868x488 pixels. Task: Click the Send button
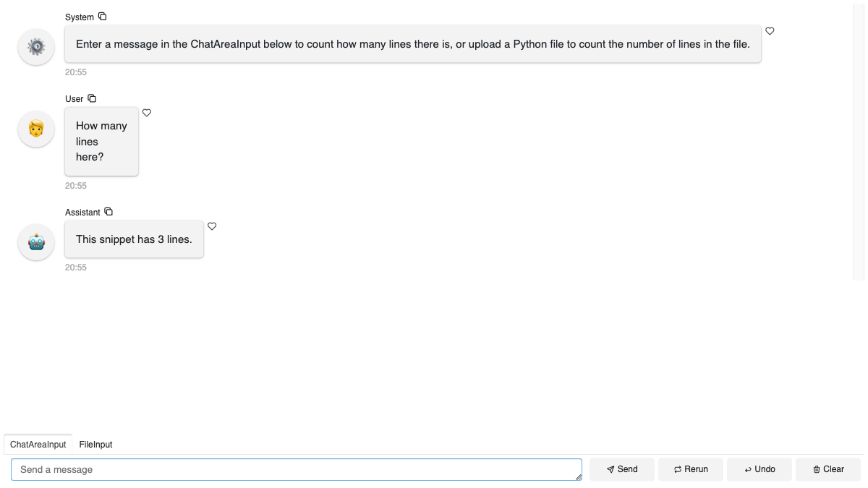point(621,469)
